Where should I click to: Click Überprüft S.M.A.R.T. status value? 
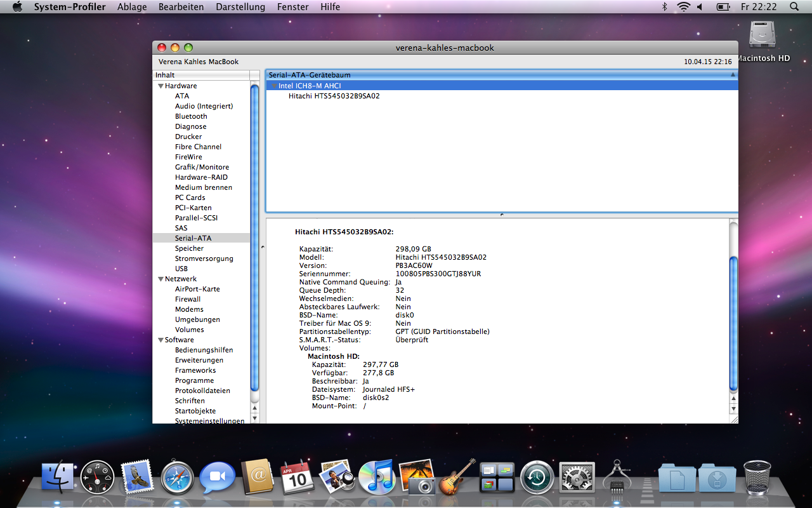(x=412, y=340)
